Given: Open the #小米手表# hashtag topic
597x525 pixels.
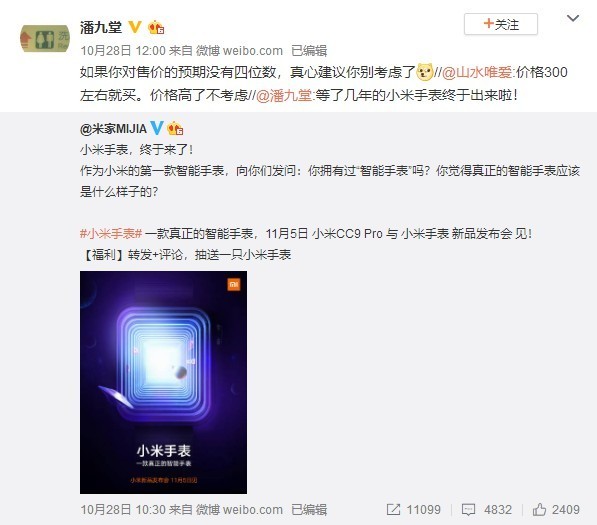Looking at the screenshot, I should click(111, 233).
